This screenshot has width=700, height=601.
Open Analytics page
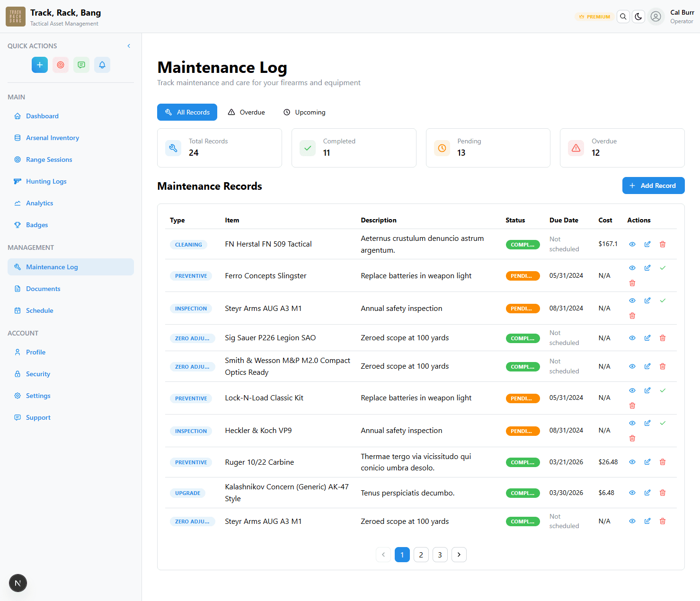71,203
